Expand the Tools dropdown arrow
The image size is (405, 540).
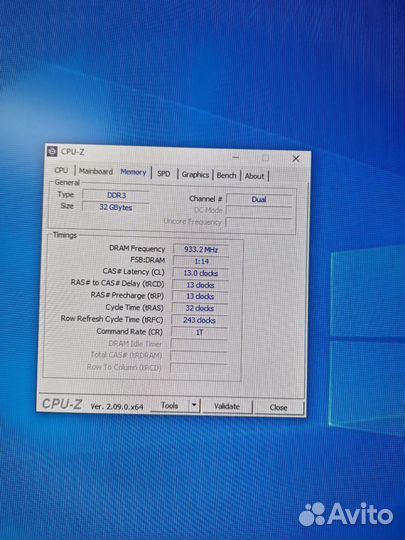tap(194, 405)
